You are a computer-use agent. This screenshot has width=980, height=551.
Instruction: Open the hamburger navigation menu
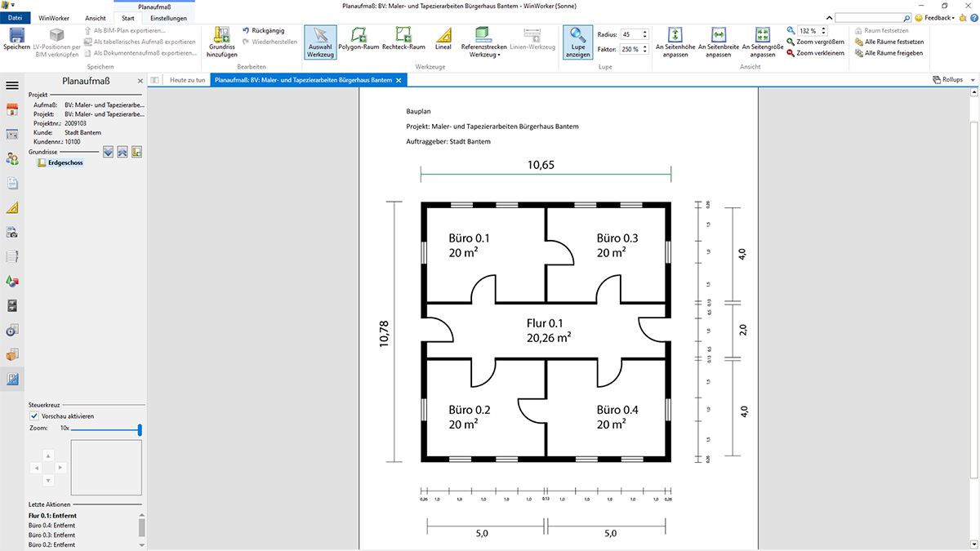[12, 85]
